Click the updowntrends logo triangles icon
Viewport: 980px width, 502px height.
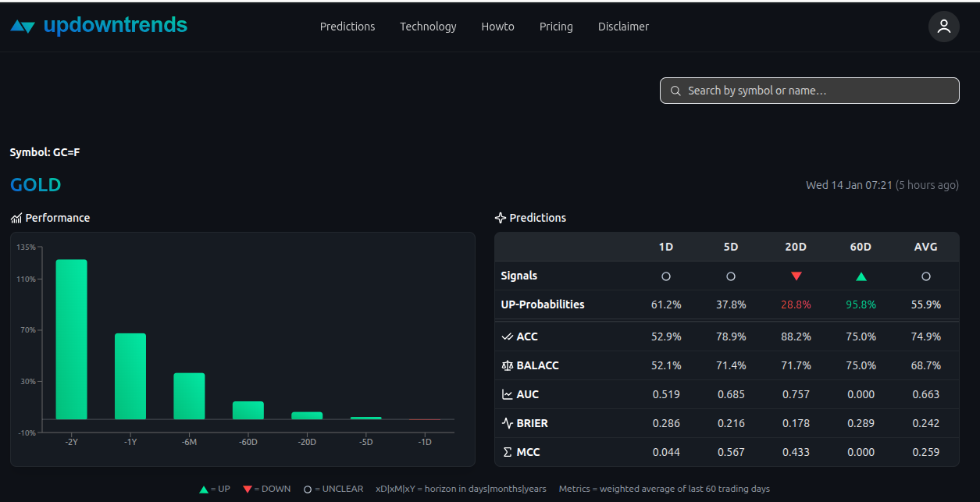coord(23,27)
